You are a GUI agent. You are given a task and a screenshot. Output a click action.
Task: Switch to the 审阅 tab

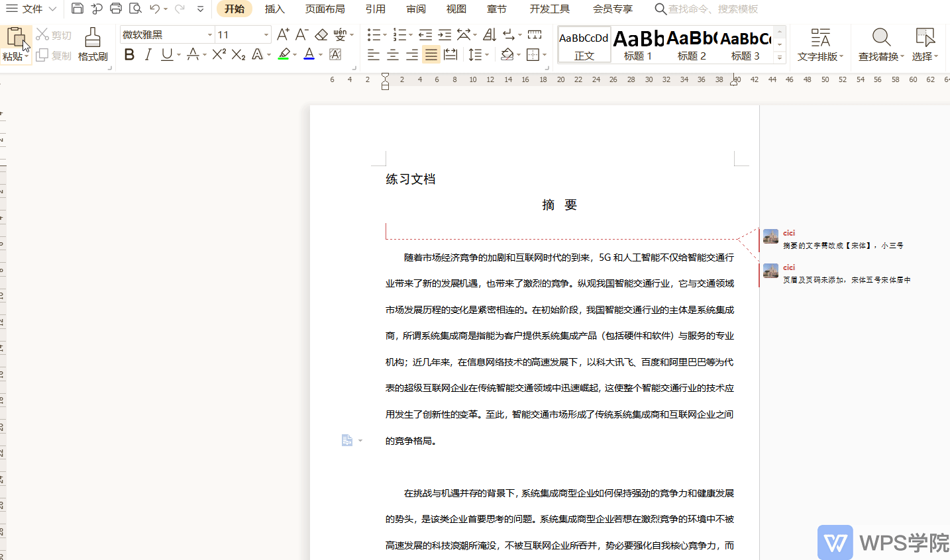pos(416,9)
